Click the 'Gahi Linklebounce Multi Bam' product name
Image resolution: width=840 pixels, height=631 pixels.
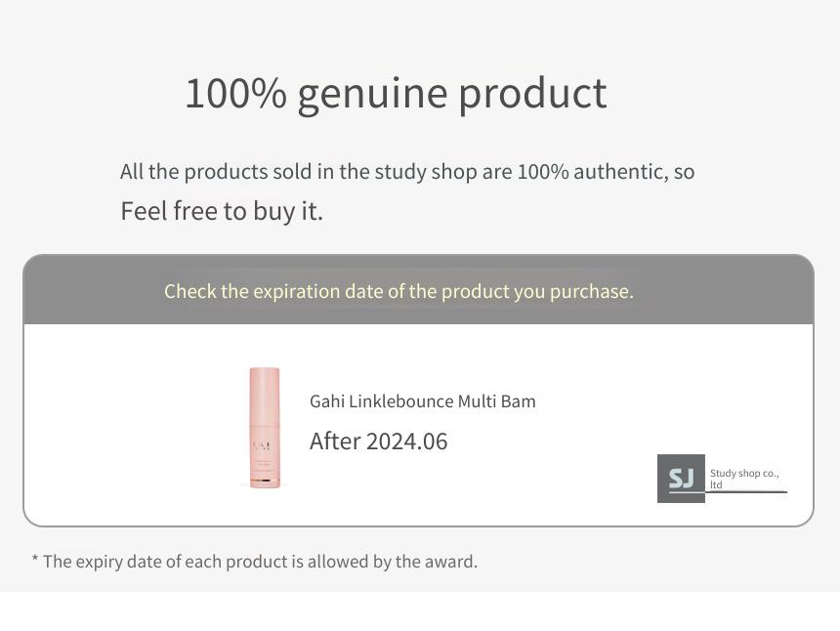(x=423, y=401)
